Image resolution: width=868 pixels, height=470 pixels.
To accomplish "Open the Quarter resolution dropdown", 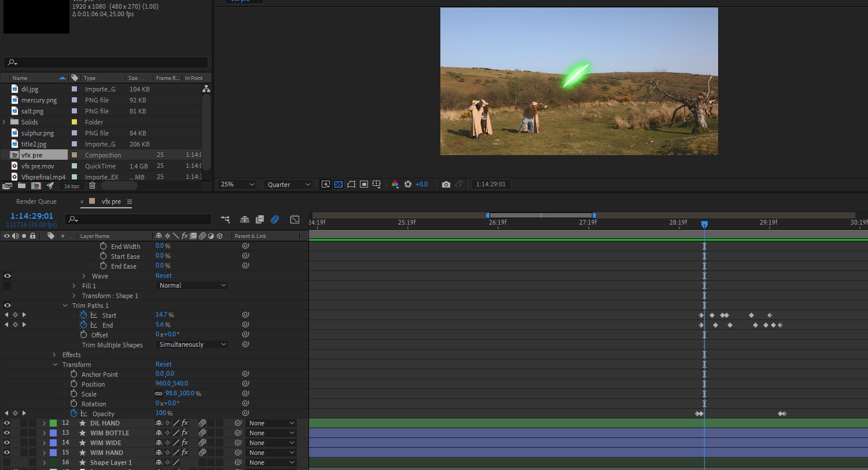I will tap(288, 185).
